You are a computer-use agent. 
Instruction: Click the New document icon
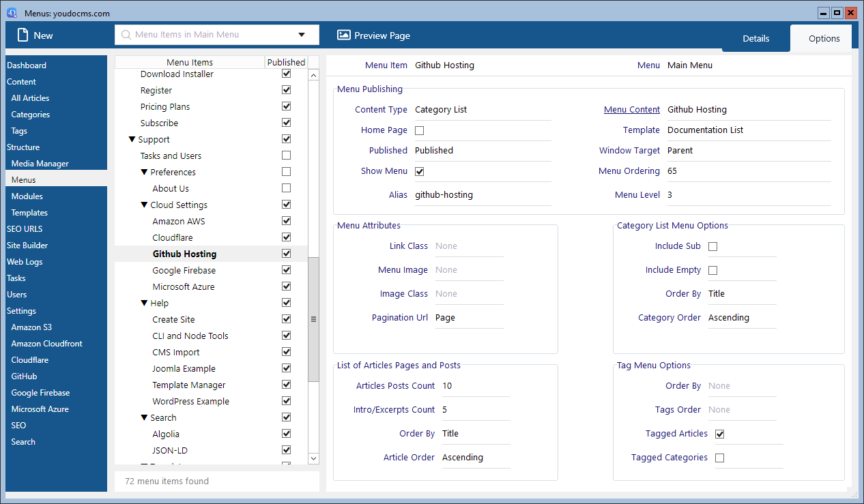[23, 35]
